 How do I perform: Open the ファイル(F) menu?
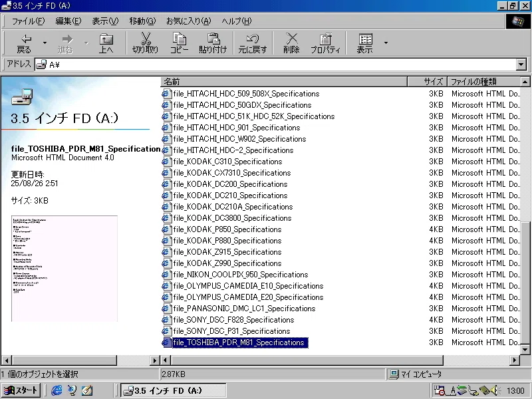coord(28,21)
